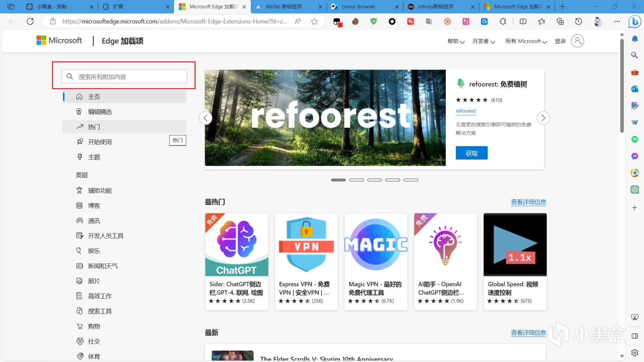Viewport: 644px width, 362px height.
Task: Expand the 开发者 dropdown menu
Action: (484, 41)
